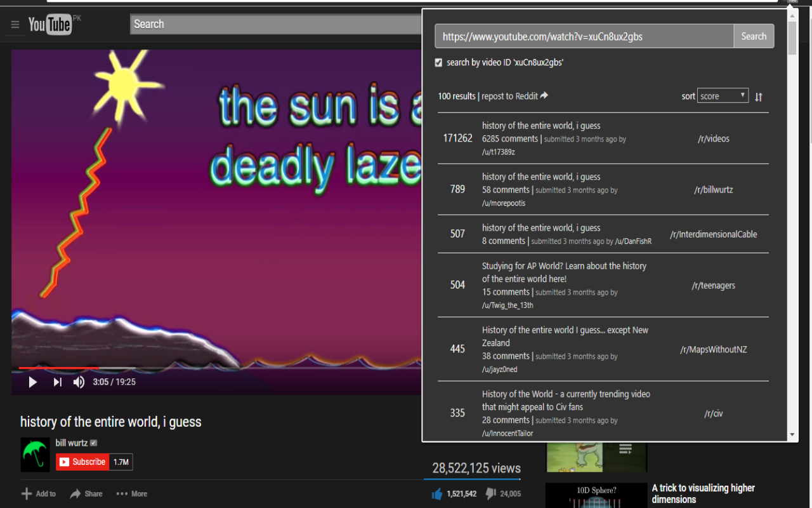
Task: Open user /u/jayz0ned profile
Action: pyautogui.click(x=500, y=370)
